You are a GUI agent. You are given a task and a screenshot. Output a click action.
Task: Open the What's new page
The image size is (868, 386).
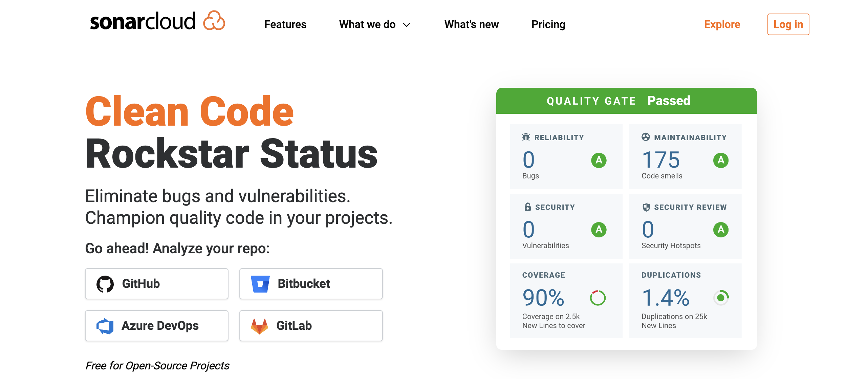pyautogui.click(x=471, y=24)
